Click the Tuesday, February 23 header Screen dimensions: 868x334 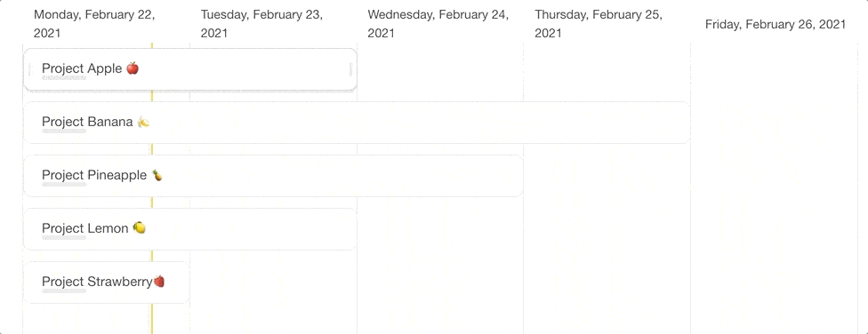point(261,24)
